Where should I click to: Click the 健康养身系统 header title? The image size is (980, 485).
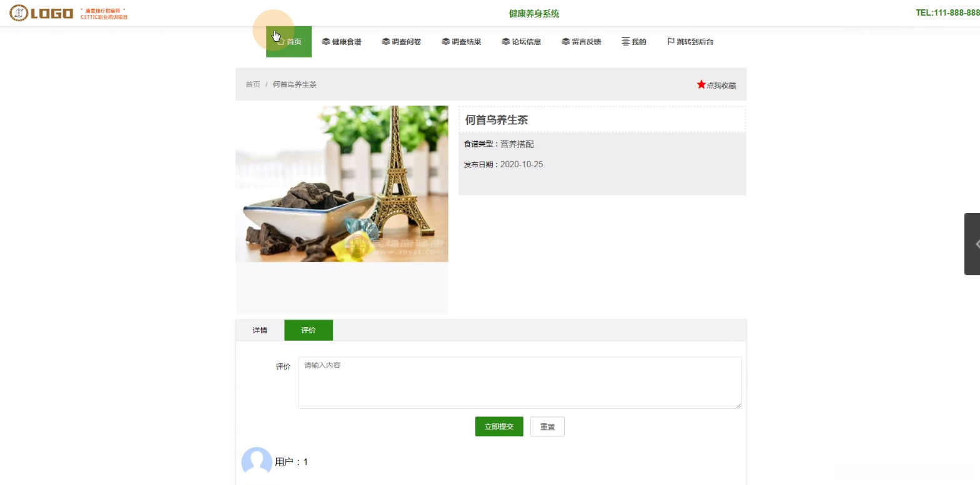click(x=534, y=14)
